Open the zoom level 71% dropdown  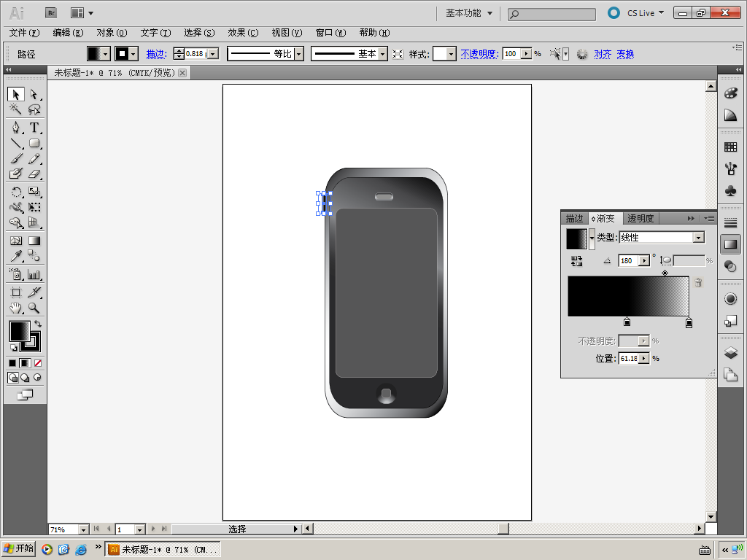pyautogui.click(x=83, y=529)
